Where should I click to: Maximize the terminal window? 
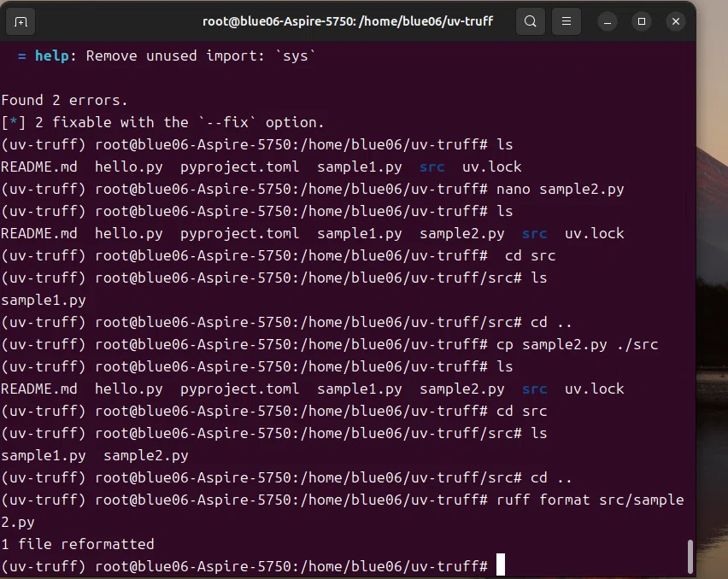point(641,21)
